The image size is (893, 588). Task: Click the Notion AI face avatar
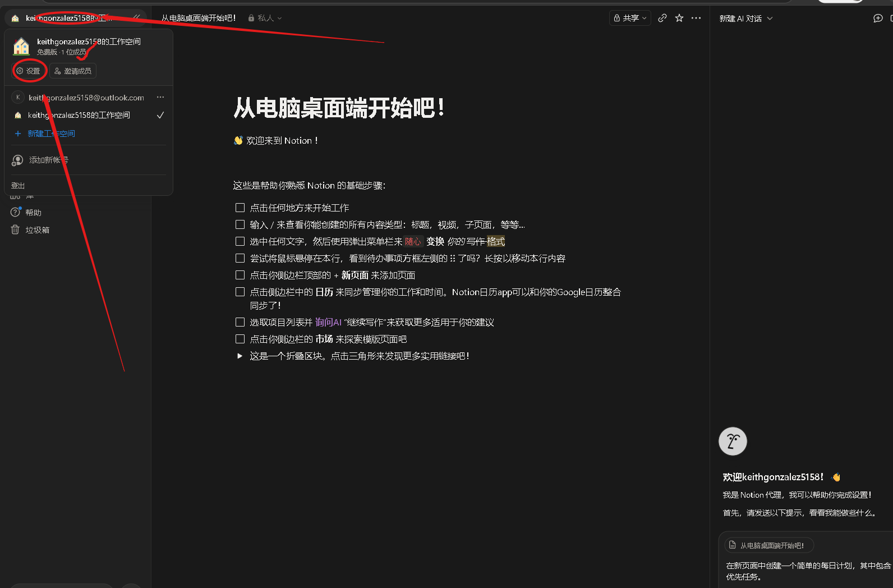pos(733,442)
